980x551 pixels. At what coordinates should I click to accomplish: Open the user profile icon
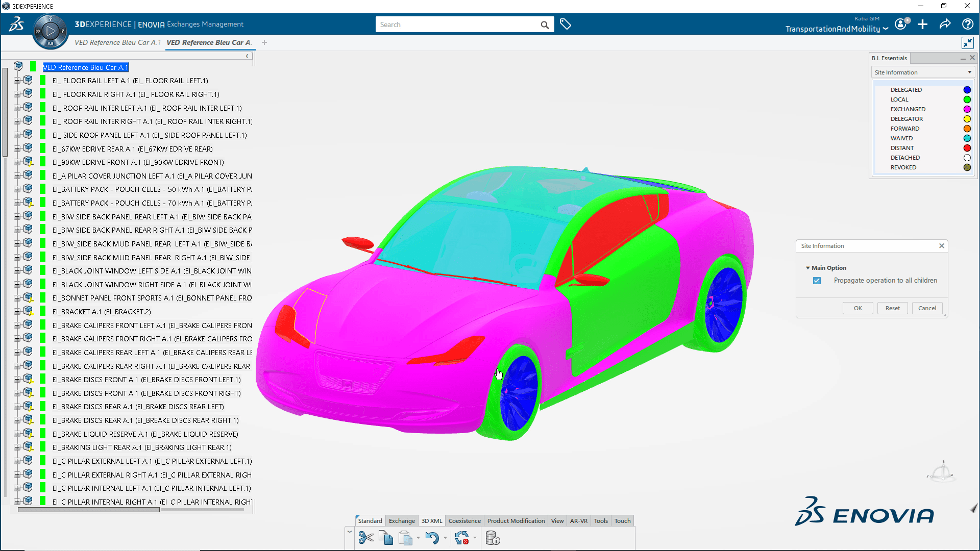coord(902,24)
